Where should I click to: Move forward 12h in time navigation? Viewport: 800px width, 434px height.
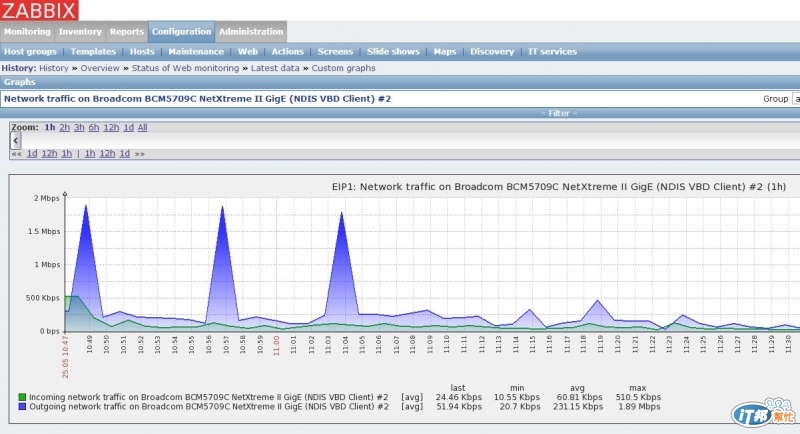tap(107, 154)
